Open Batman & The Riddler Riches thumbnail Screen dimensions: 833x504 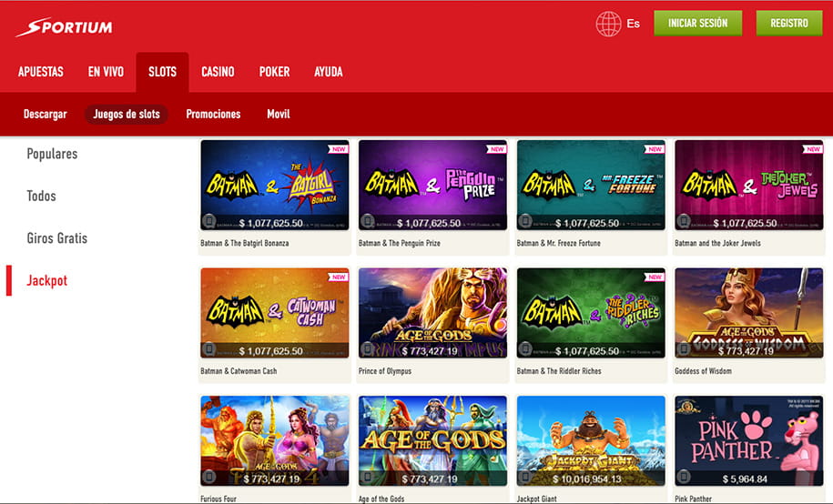click(x=591, y=313)
